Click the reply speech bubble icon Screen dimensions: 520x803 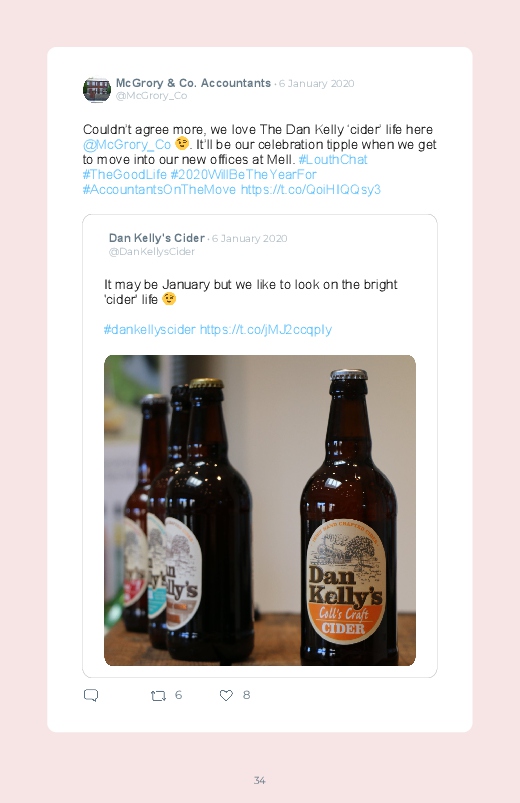click(91, 695)
